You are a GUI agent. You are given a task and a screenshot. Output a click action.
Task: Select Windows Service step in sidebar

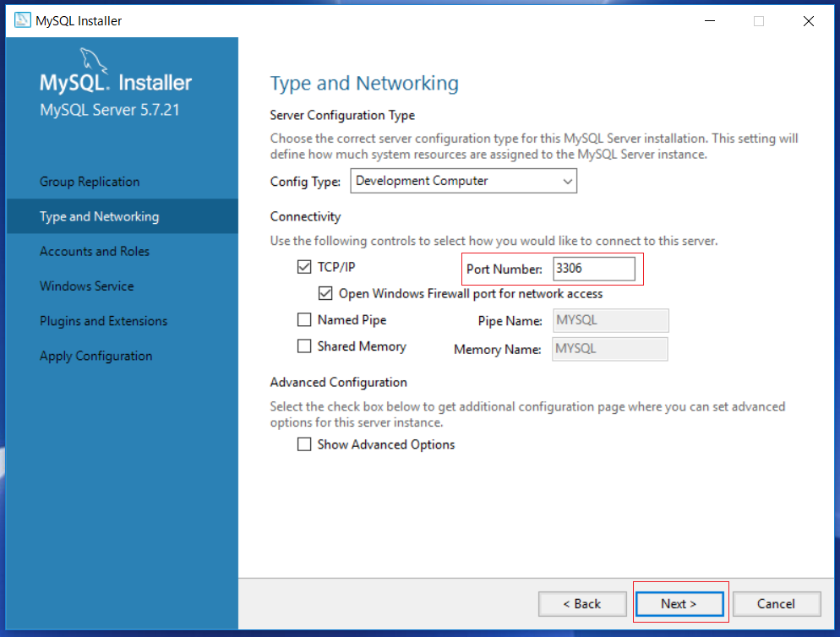coord(87,286)
